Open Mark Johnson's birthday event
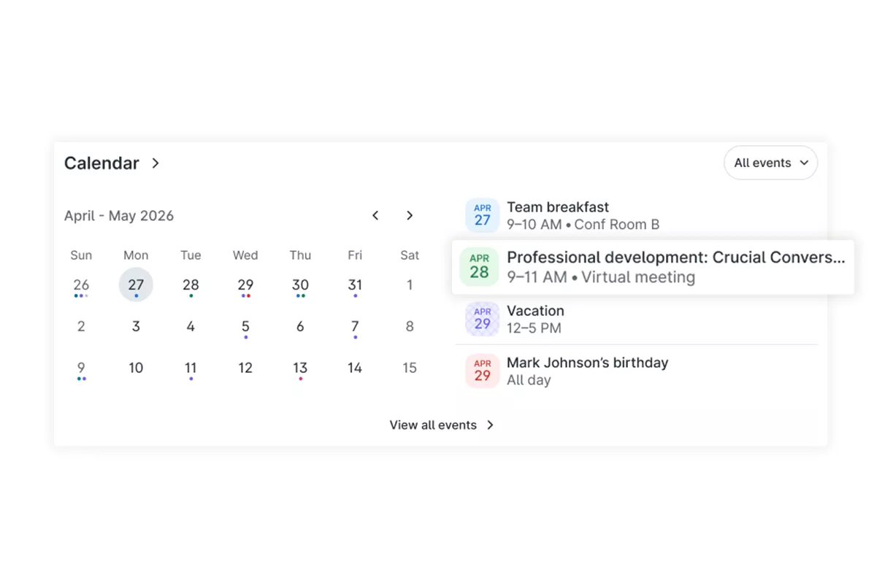 [637, 371]
